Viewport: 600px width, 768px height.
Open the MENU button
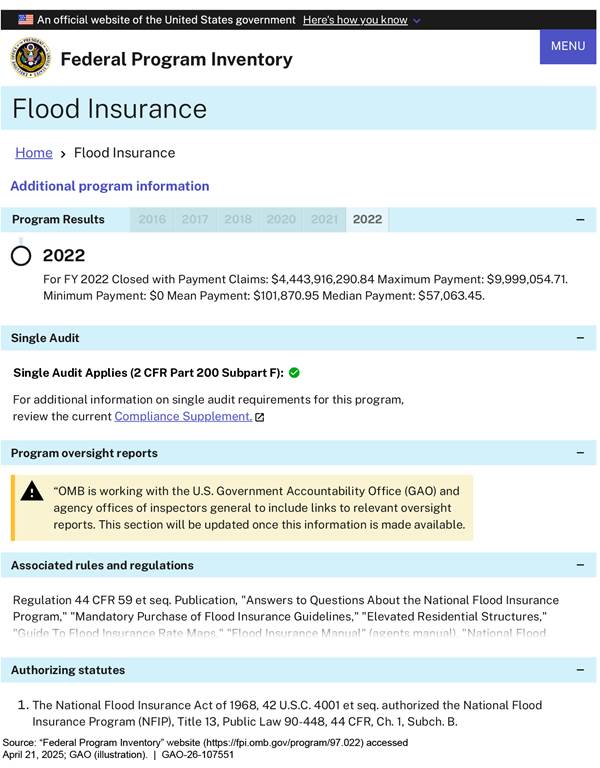click(567, 46)
